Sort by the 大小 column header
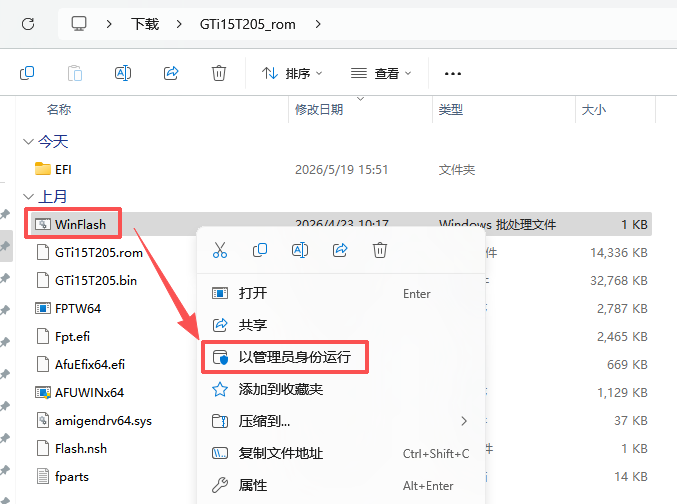Image resolution: width=677 pixels, height=504 pixels. point(594,110)
